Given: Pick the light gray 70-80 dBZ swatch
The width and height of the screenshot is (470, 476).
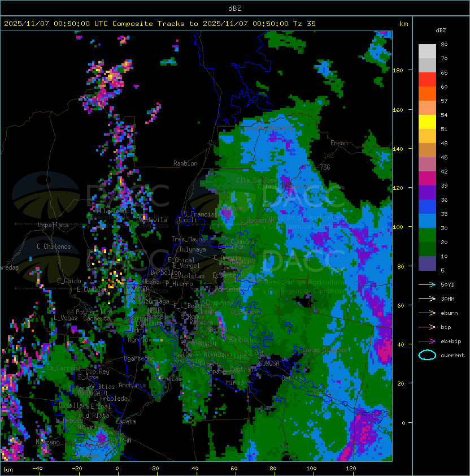Looking at the screenshot, I should coord(427,51).
